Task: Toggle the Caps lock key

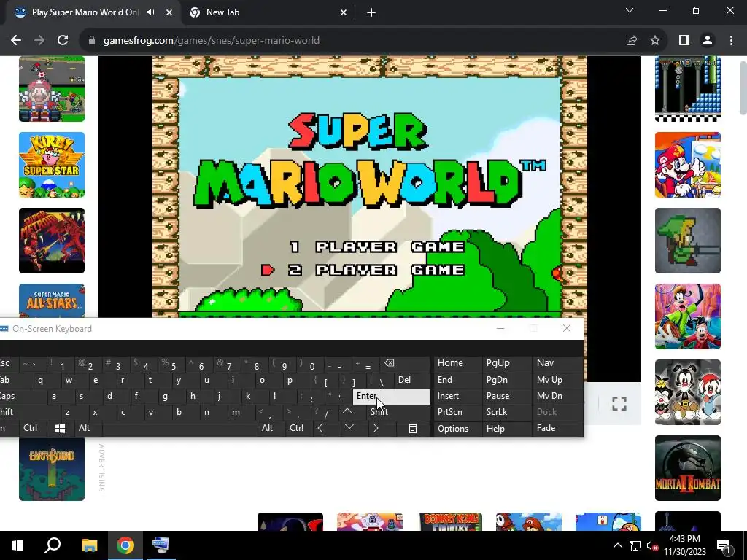Action: [23, 396]
